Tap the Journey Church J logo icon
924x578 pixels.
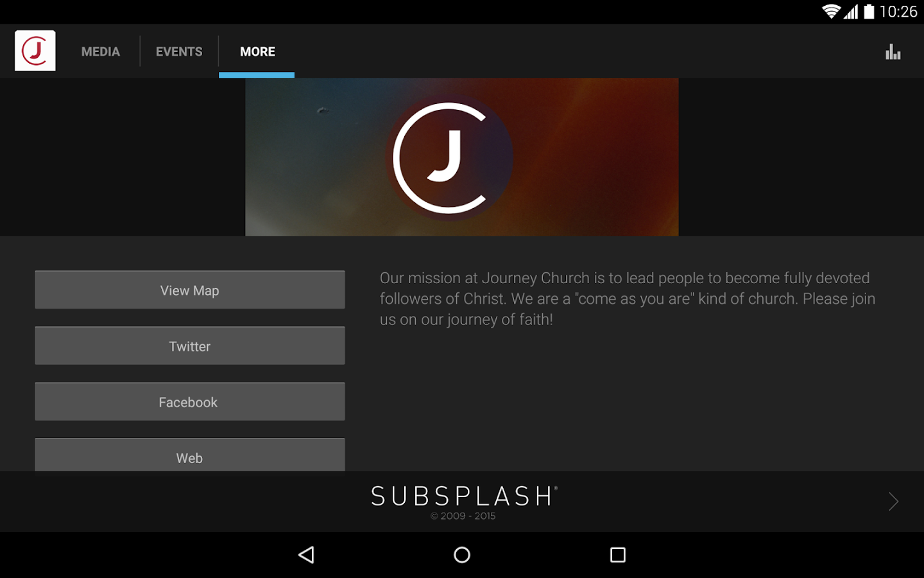coord(35,51)
